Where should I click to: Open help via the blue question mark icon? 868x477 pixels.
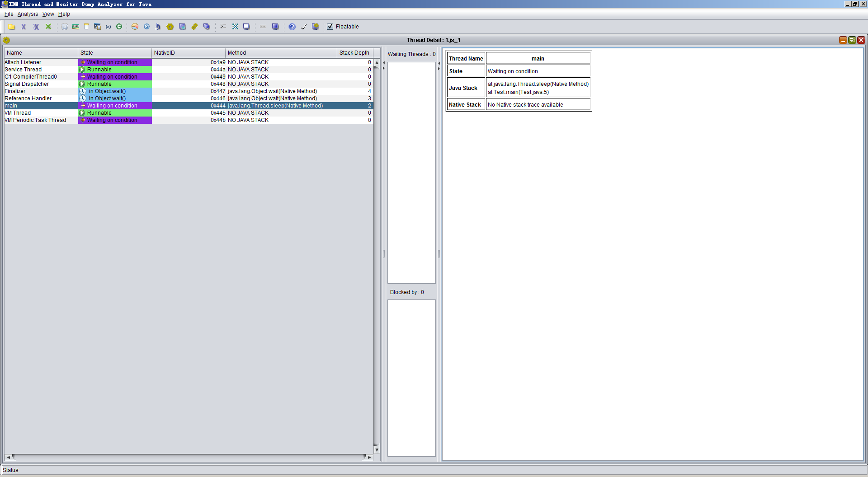point(292,27)
